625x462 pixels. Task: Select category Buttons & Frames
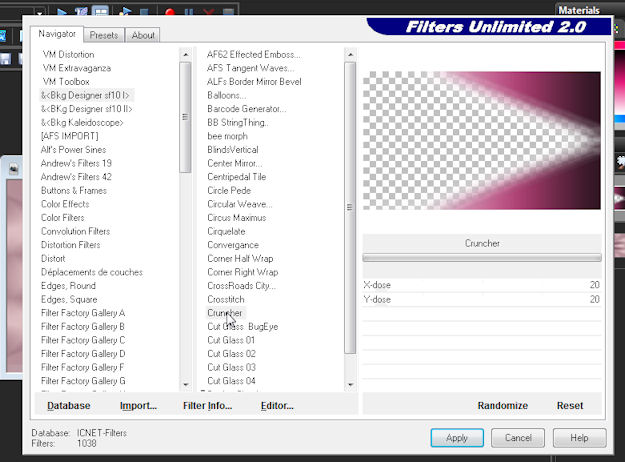74,191
